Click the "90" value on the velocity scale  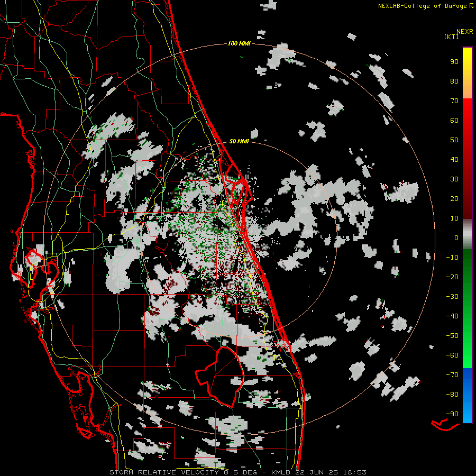(454, 62)
